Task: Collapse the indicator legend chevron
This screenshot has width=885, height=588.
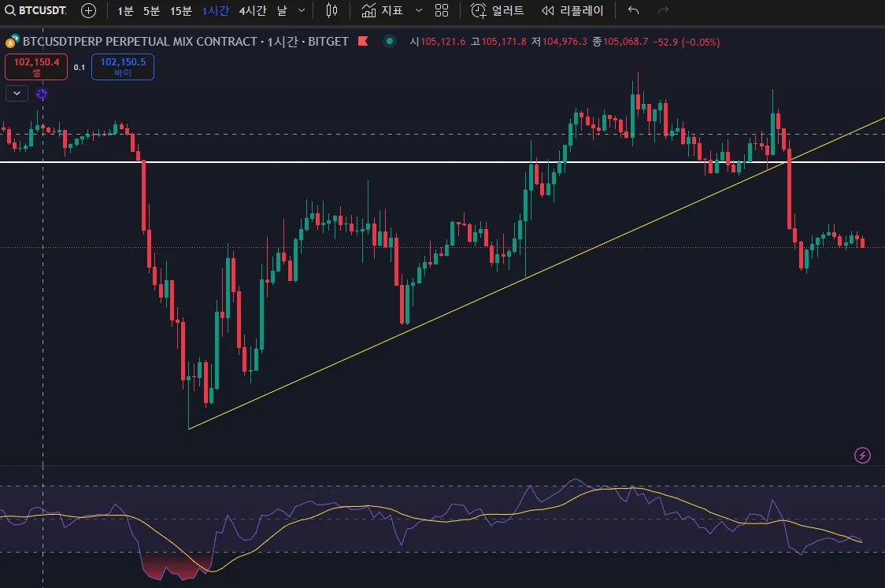Action: click(17, 93)
